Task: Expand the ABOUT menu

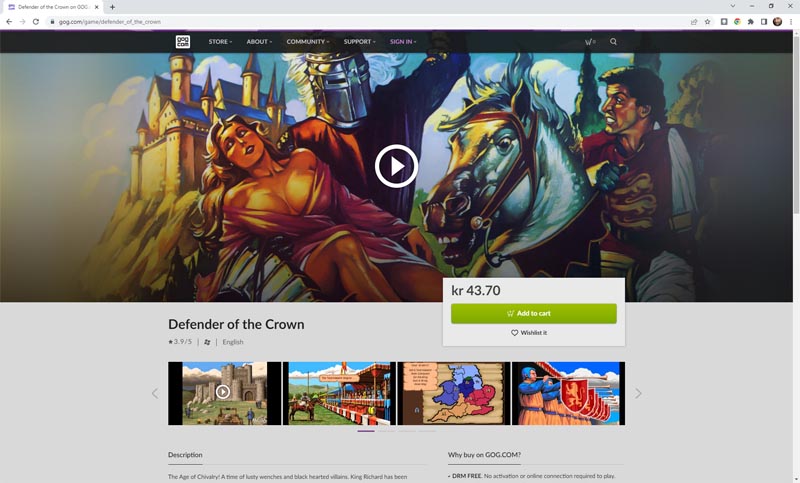Action: pyautogui.click(x=259, y=42)
